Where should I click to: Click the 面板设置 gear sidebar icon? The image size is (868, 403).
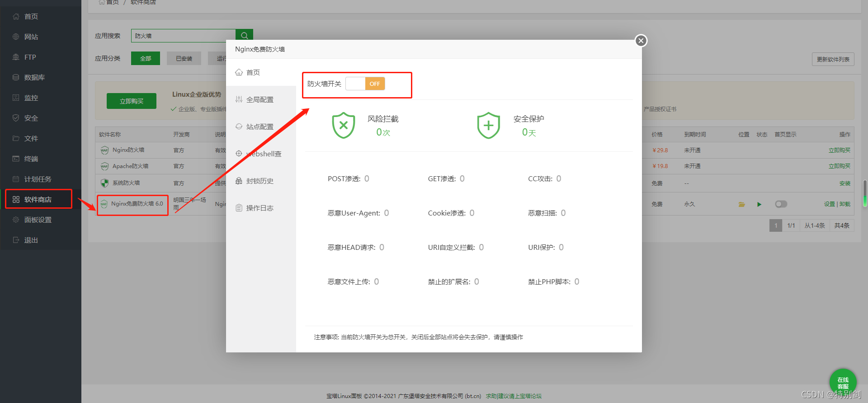click(16, 220)
